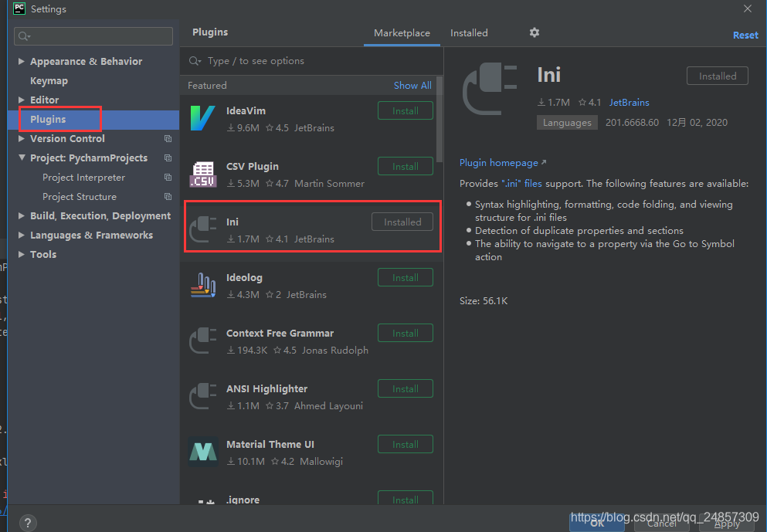This screenshot has height=532, width=767.
Task: Click the CSV Plugin icon
Action: [x=202, y=173]
